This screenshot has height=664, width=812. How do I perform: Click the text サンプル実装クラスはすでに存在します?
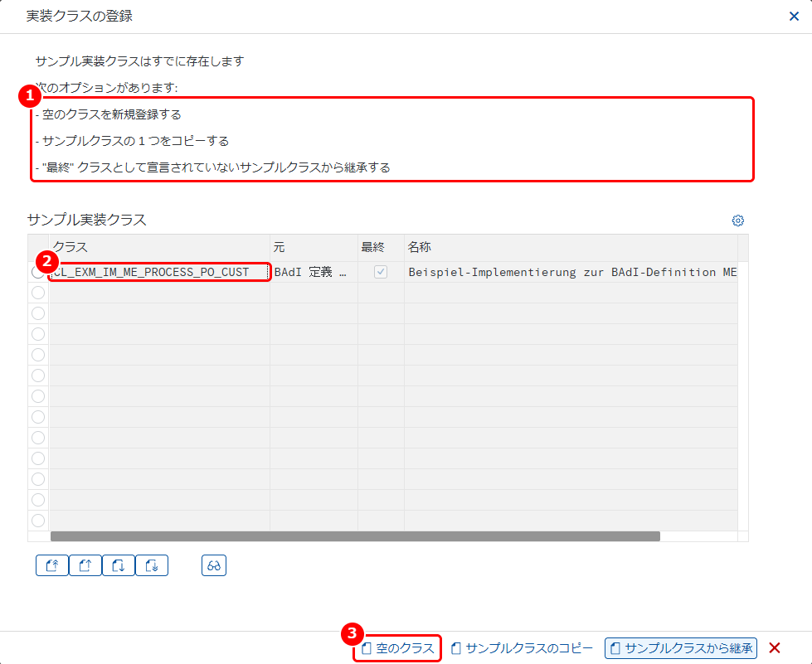(x=139, y=61)
